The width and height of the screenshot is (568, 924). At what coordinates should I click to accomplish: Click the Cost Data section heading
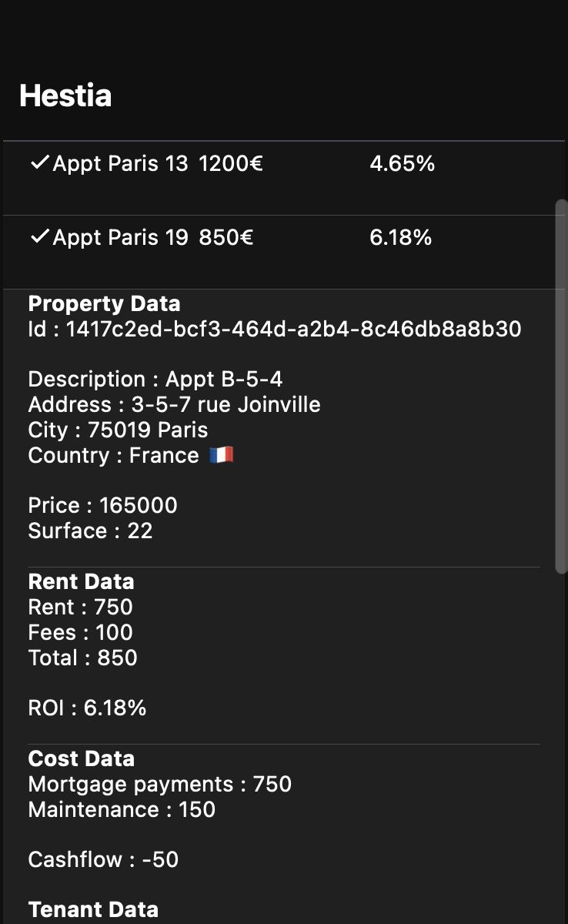pos(81,758)
